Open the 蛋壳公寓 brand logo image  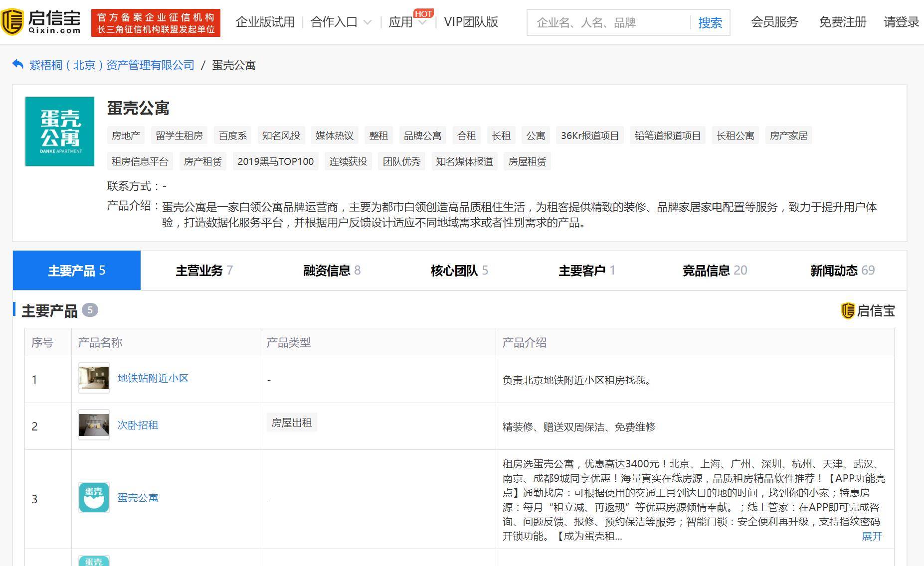pos(60,132)
